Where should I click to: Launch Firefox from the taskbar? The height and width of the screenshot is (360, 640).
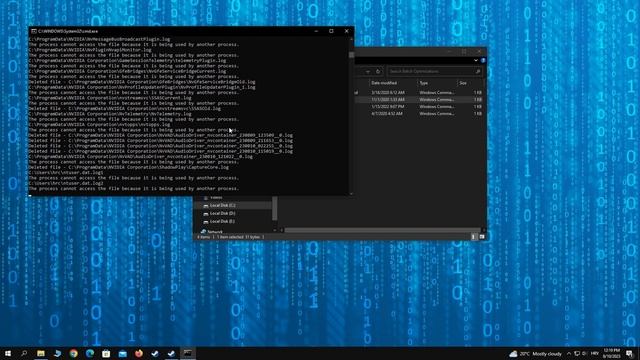pos(139,353)
